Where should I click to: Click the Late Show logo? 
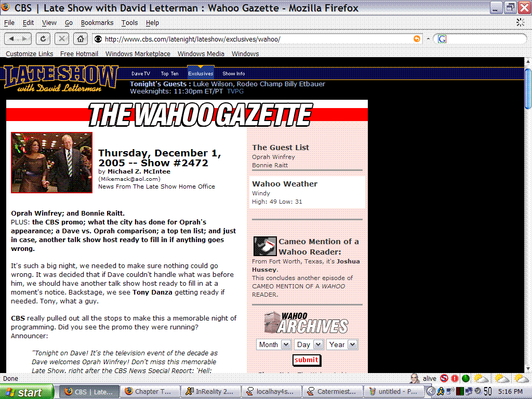click(x=61, y=79)
